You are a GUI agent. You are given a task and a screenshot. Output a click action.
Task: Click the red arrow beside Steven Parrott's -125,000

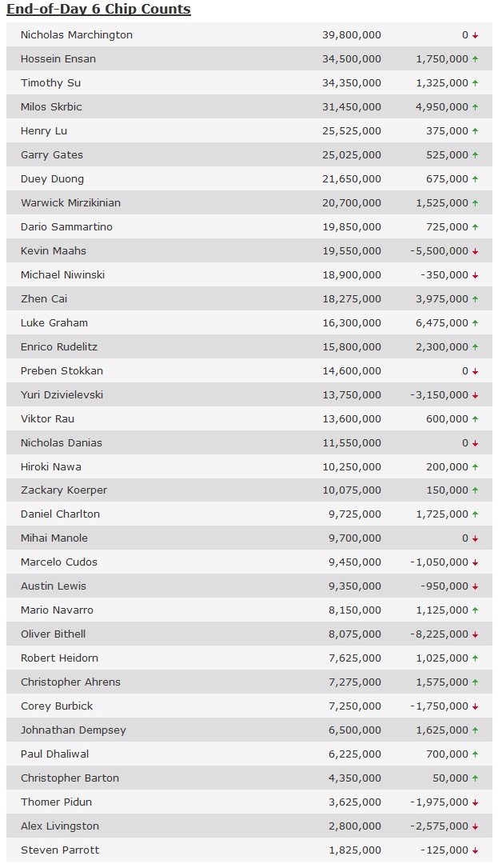pos(475,850)
